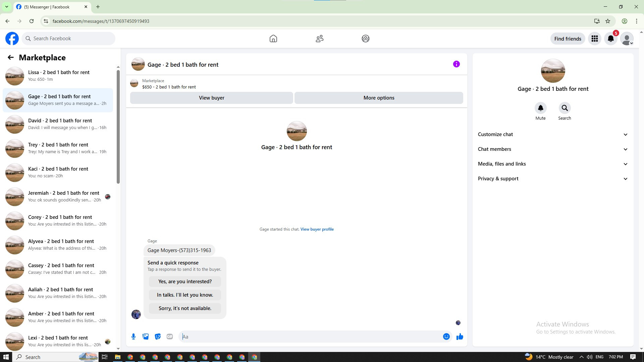Viewport: 644px width, 362px height.
Task: Attach a file using the photo icon
Action: [x=146, y=337]
